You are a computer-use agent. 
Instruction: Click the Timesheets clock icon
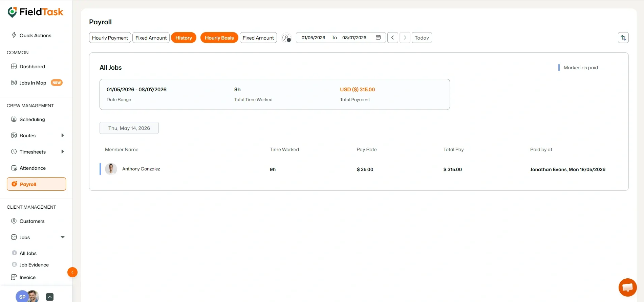tap(14, 152)
